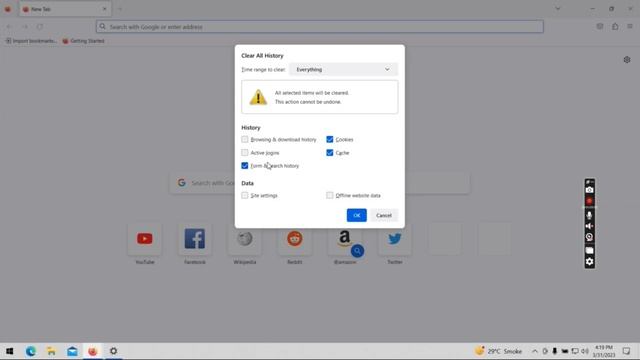The image size is (640, 360).
Task: Toggle the microphone in recorder bar
Action: (589, 215)
